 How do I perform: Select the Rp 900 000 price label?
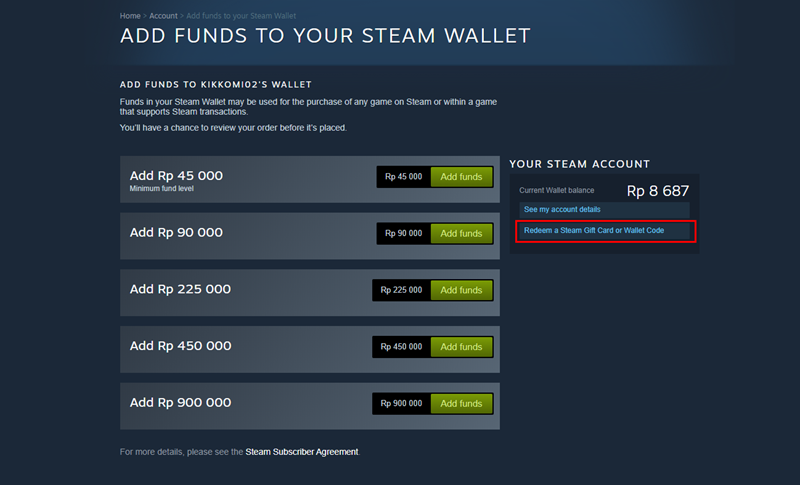pyautogui.click(x=401, y=404)
